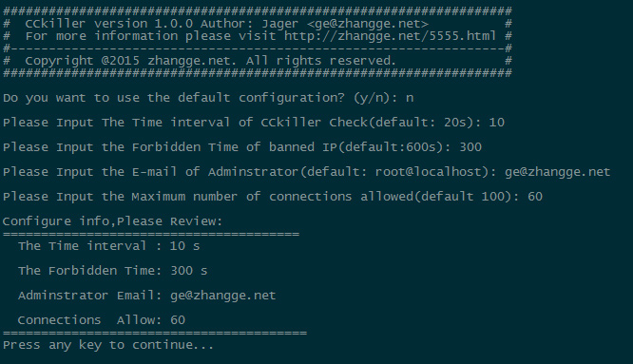The width and height of the screenshot is (633, 364).
Task: Click the http://zhangge.net/5555.html URL
Action: 390,36
